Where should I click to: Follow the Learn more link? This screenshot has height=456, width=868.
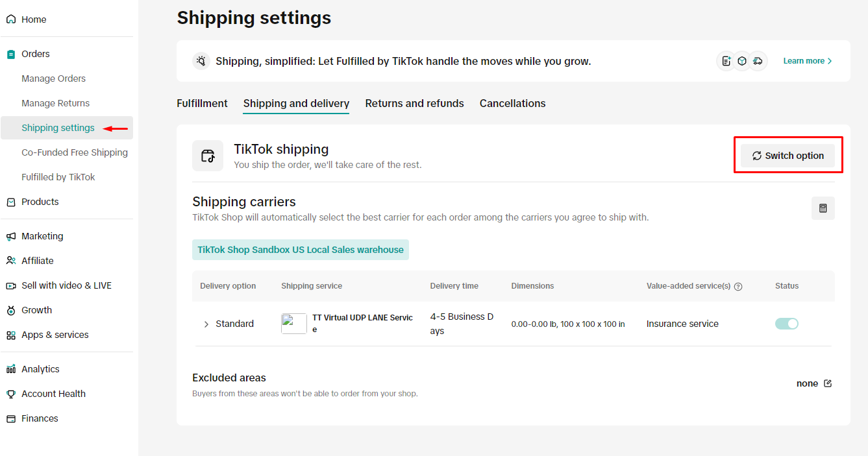point(808,61)
